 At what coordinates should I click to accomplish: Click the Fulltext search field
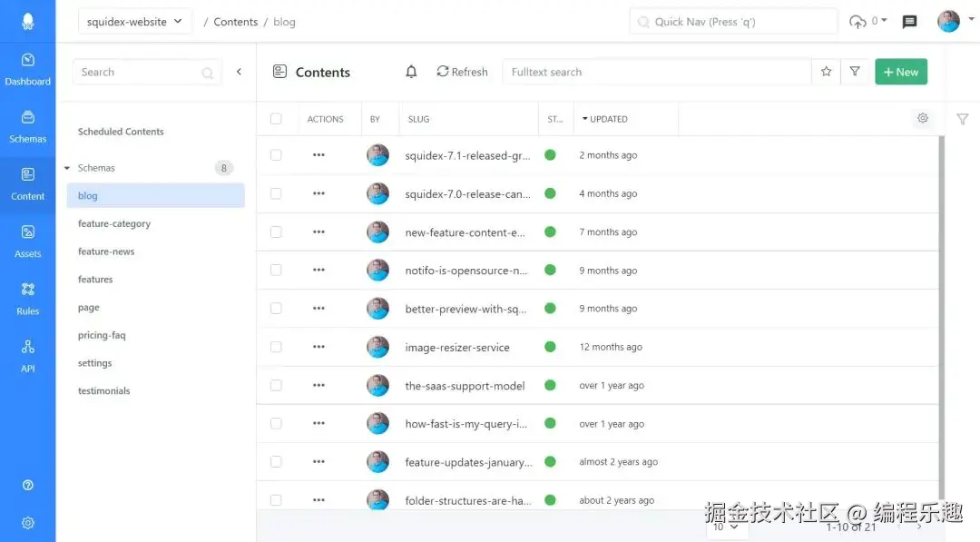[x=656, y=72]
